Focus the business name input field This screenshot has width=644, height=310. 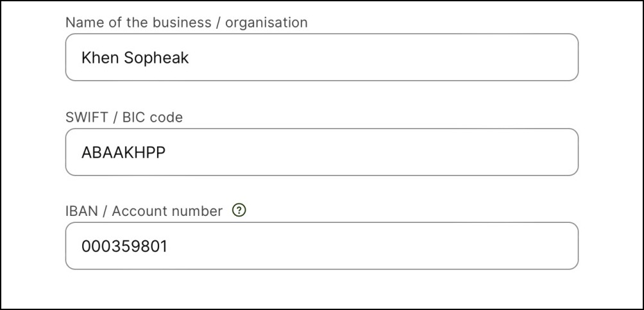click(x=321, y=58)
